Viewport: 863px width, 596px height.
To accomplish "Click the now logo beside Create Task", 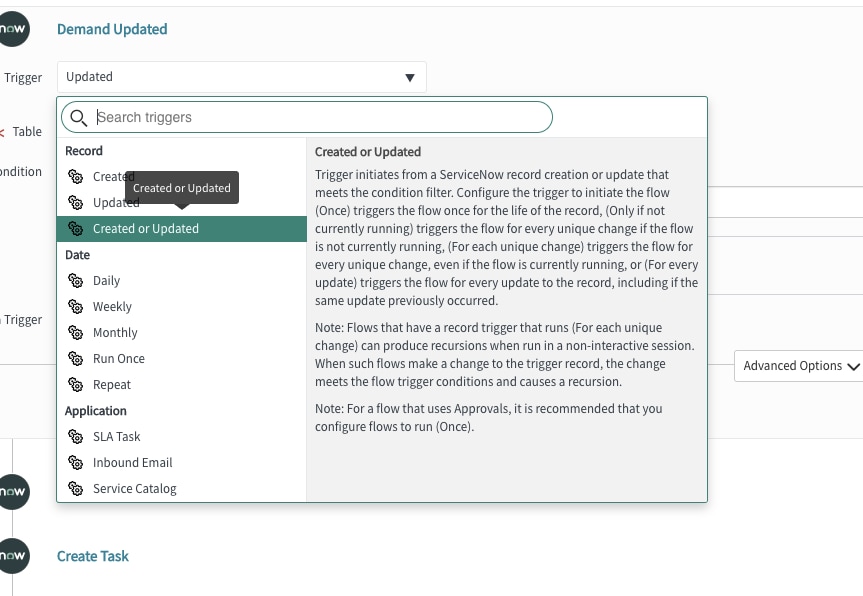I will 13,556.
